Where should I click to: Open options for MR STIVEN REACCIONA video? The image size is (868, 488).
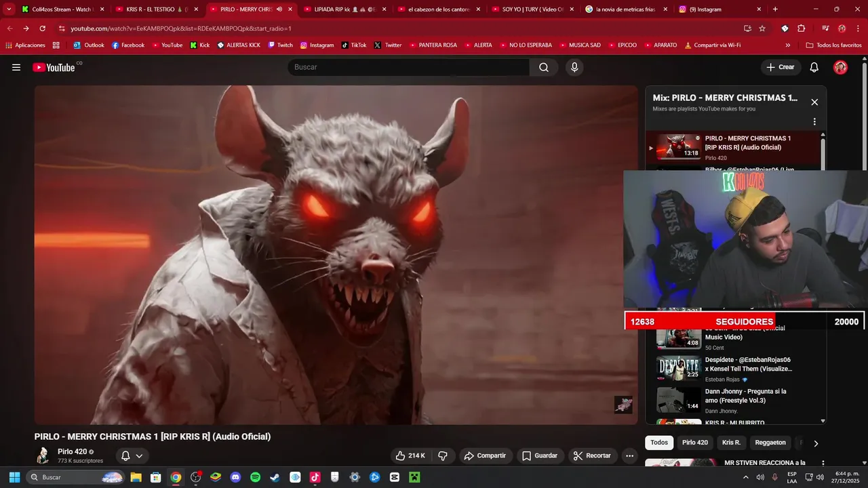pos(823,464)
